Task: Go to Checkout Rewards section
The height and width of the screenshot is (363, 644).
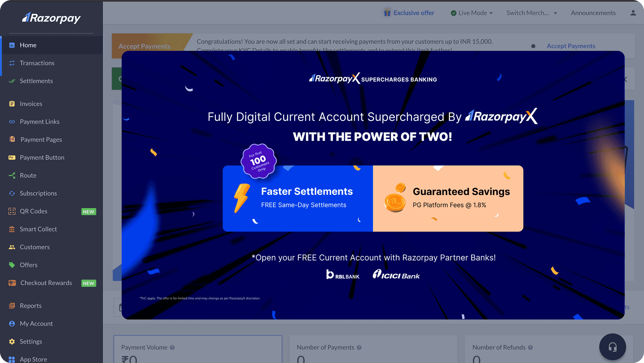Action: tap(46, 283)
